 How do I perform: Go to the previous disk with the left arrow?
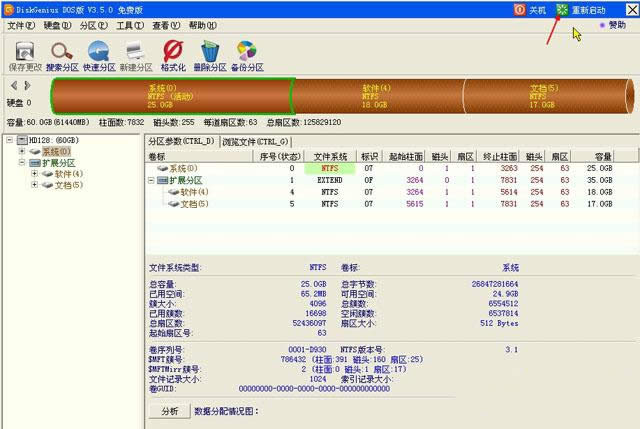click(13, 86)
